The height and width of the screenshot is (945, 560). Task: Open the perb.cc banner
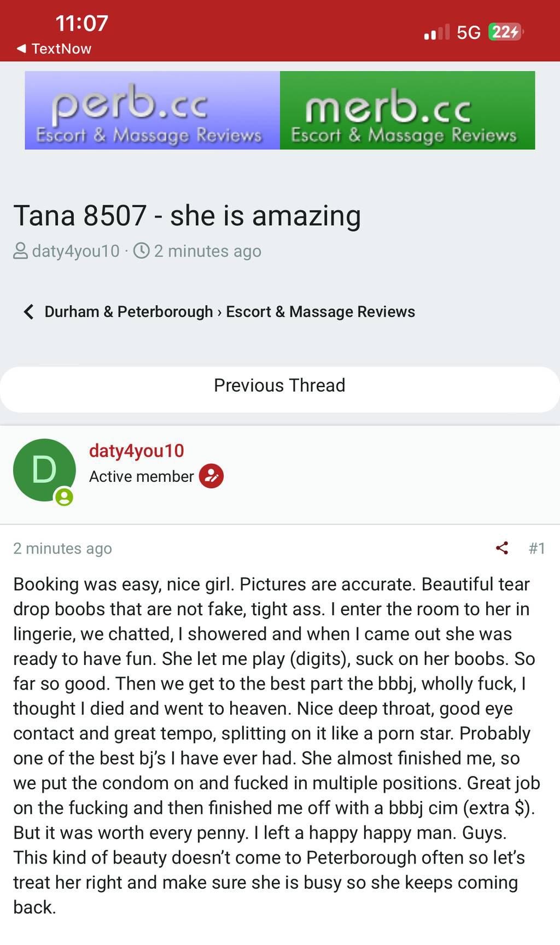(x=152, y=110)
